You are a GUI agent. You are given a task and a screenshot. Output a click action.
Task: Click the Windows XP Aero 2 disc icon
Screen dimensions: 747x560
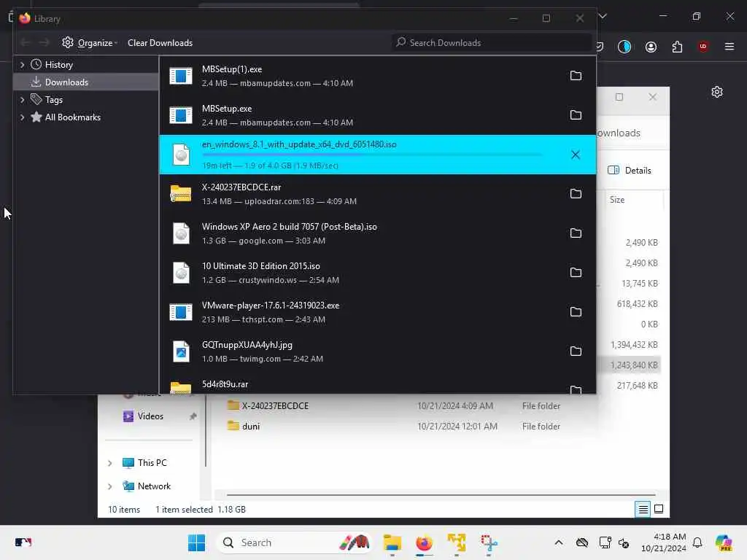pyautogui.click(x=181, y=233)
